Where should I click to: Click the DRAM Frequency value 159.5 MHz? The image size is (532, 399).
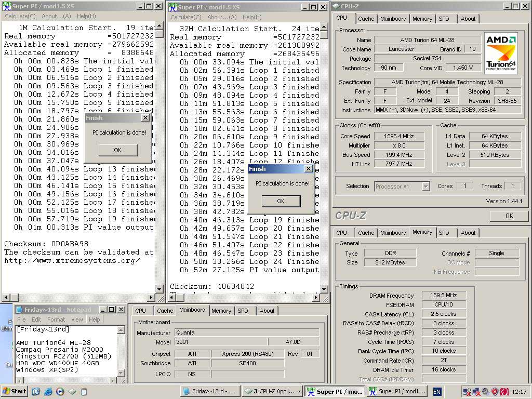click(444, 295)
